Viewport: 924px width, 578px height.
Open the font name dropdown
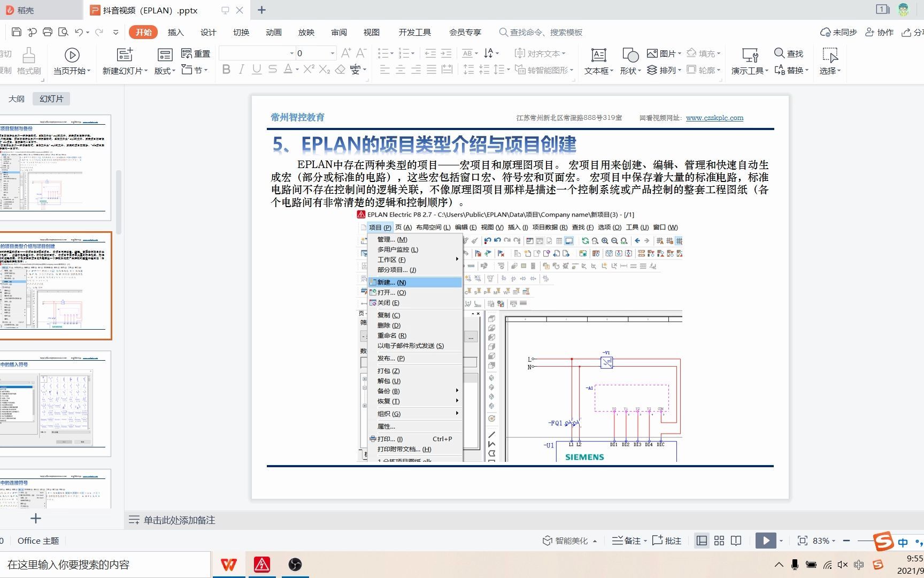coord(292,53)
